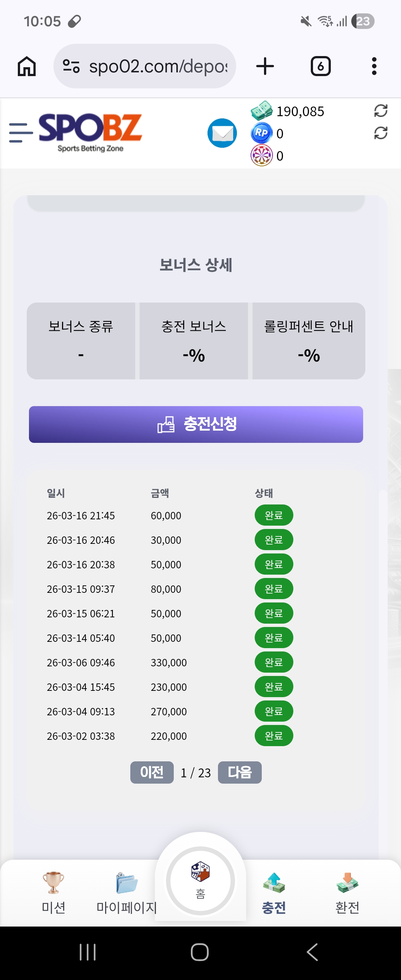
Task: Open a new browser tab
Action: tap(265, 66)
